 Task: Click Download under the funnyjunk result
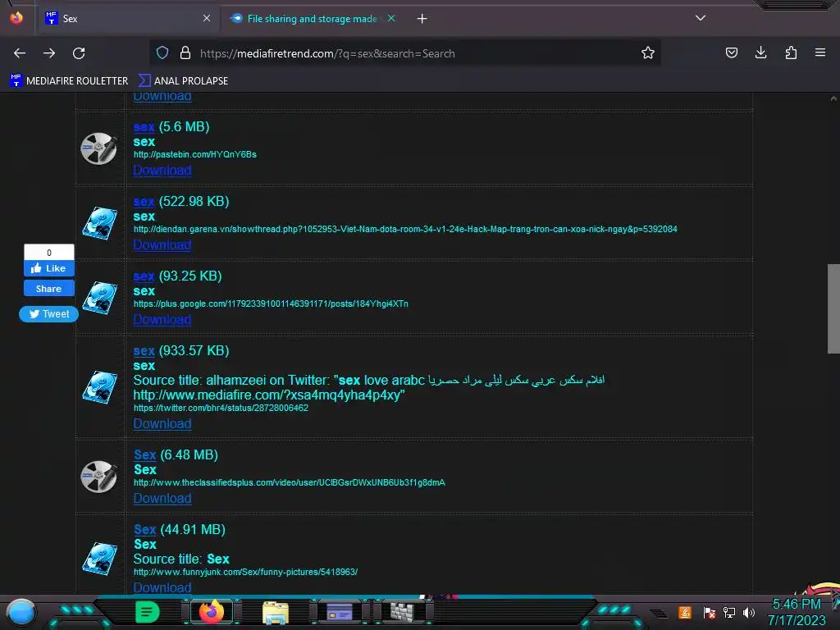(x=162, y=587)
